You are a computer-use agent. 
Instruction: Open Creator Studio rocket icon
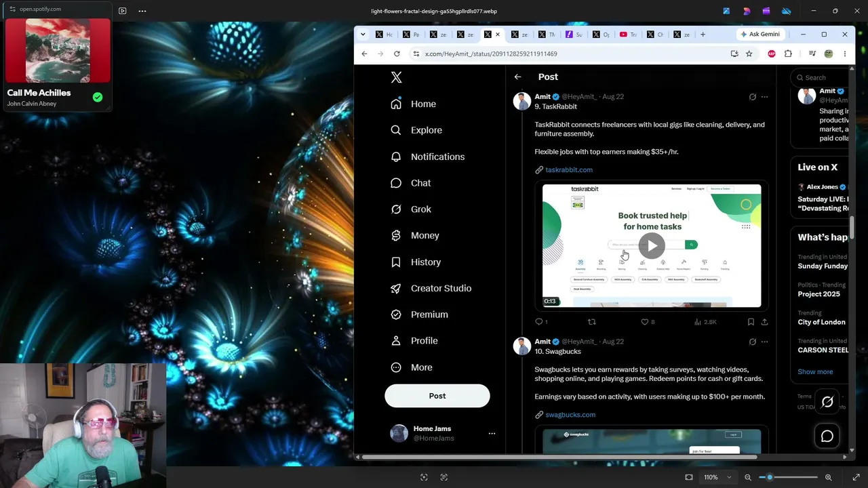coord(396,288)
